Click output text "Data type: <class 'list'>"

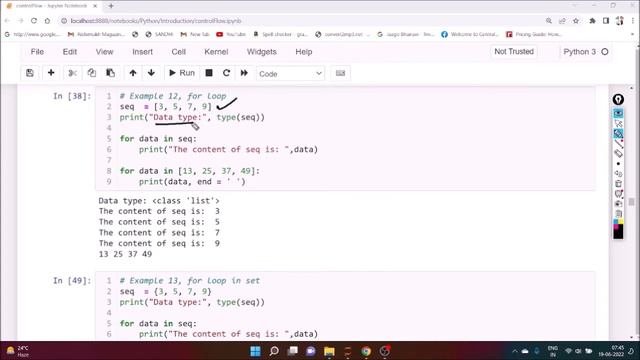(x=159, y=201)
